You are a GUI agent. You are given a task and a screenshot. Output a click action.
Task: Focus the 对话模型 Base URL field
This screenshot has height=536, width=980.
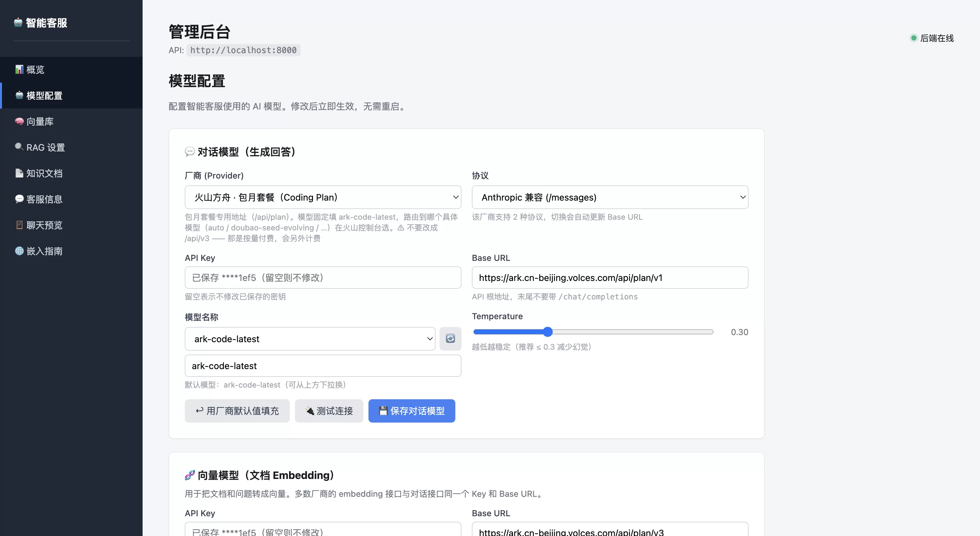(610, 278)
